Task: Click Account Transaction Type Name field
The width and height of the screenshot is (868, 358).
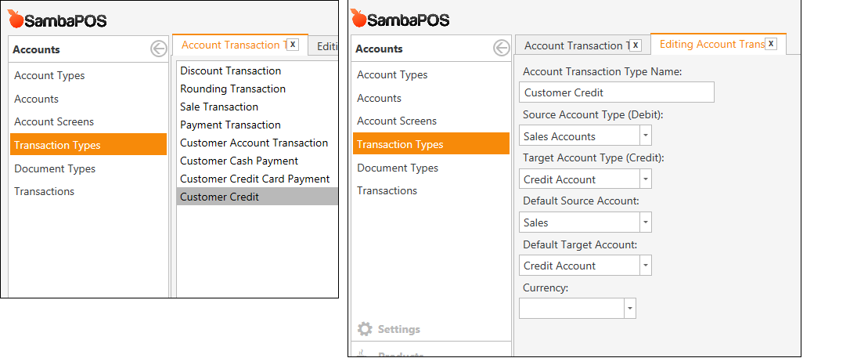Action: click(618, 92)
